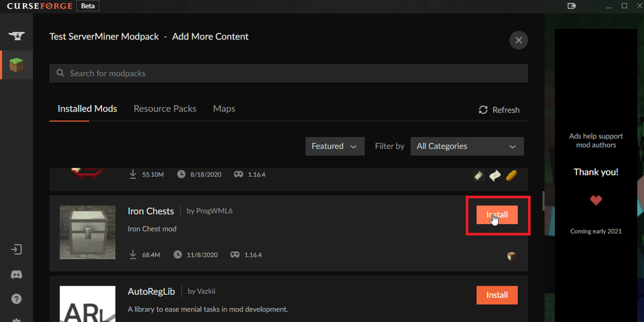The width and height of the screenshot is (644, 322).
Task: Click the CurseForge logo in the title bar
Action: pyautogui.click(x=39, y=6)
